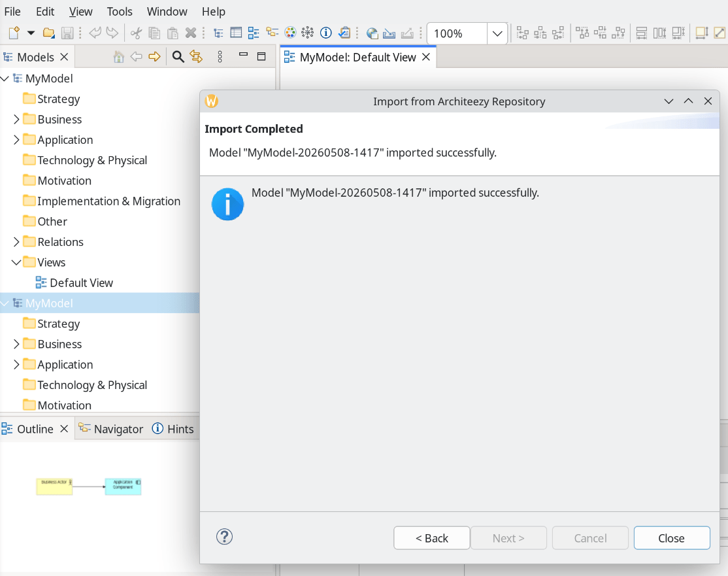This screenshot has width=728, height=576.
Task: Click the Save floppy disk icon
Action: click(67, 33)
